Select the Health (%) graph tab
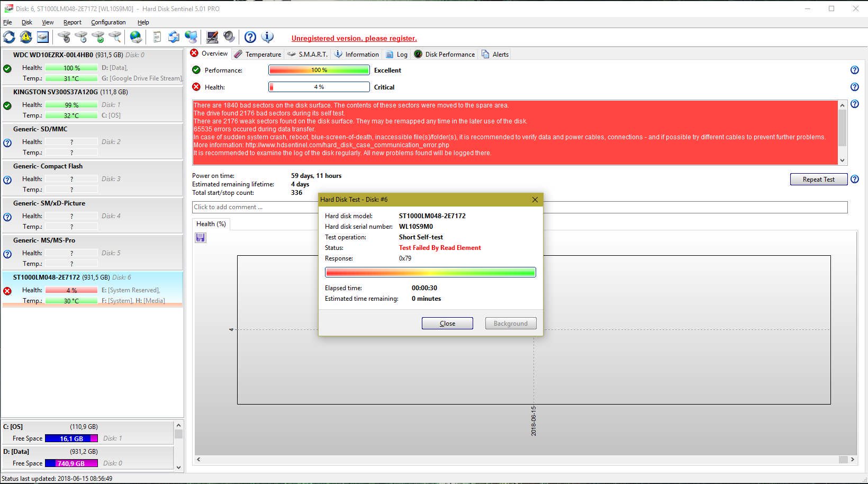This screenshot has height=484, width=868. (x=211, y=224)
